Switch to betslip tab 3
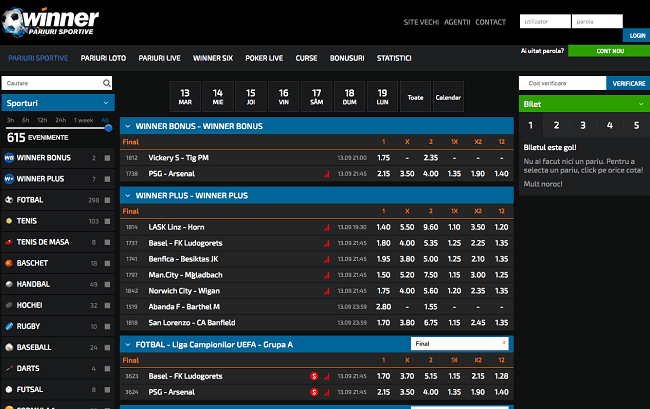Image resolution: width=650 pixels, height=409 pixels. (x=583, y=126)
